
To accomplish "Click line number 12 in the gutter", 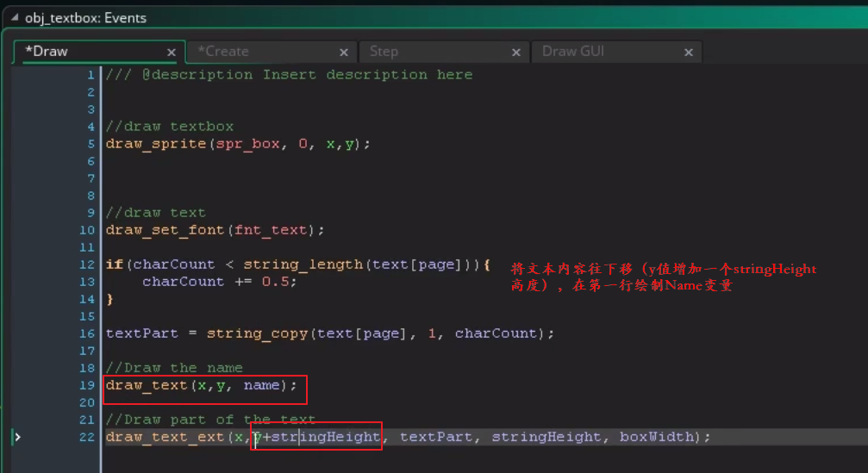I will [87, 265].
